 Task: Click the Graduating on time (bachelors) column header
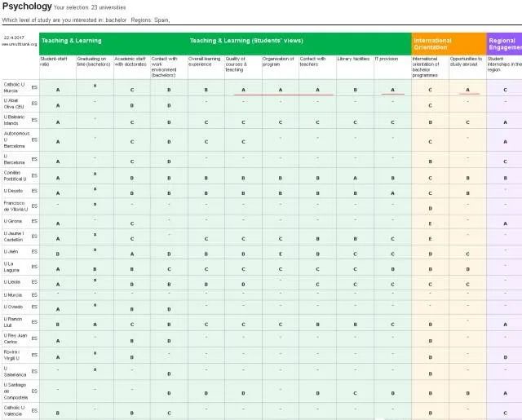tap(94, 61)
